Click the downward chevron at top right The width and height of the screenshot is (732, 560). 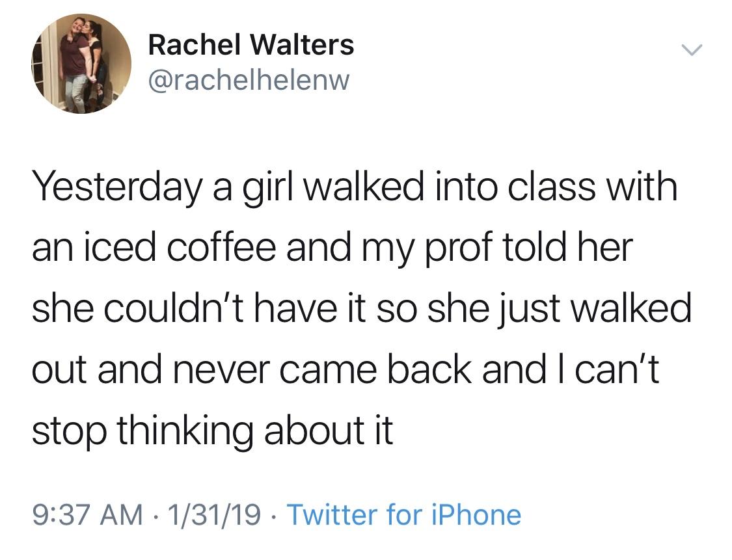pyautogui.click(x=693, y=49)
